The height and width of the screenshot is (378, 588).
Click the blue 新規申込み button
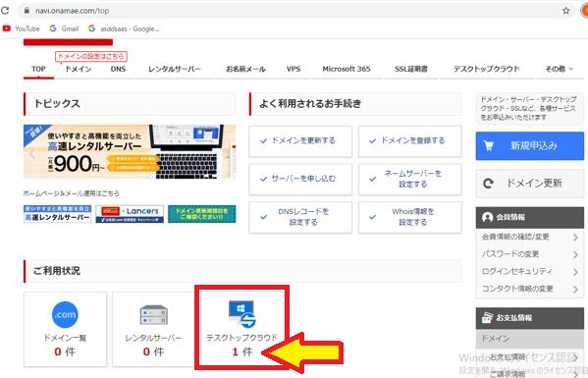tap(529, 146)
